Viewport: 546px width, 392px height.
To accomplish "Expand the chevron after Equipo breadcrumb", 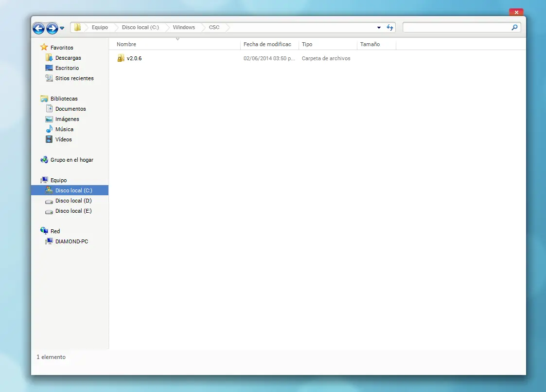I will click(115, 27).
